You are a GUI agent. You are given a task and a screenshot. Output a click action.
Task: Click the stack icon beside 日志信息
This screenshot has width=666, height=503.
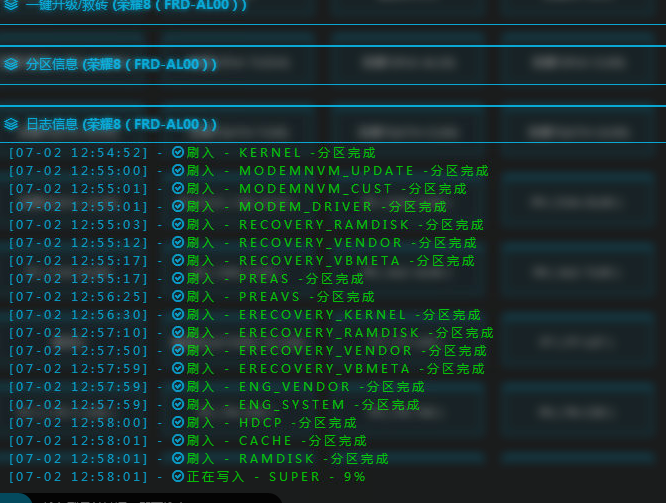pyautogui.click(x=11, y=124)
